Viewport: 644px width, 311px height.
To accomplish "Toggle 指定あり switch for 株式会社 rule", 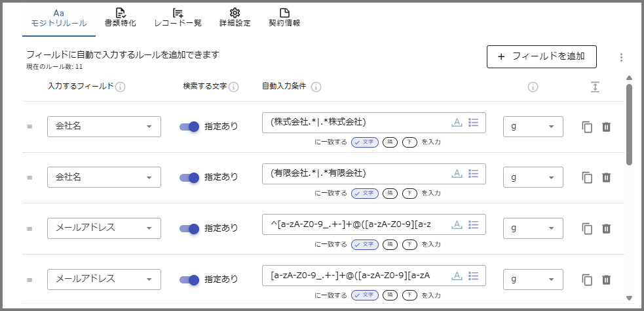I will coord(189,127).
